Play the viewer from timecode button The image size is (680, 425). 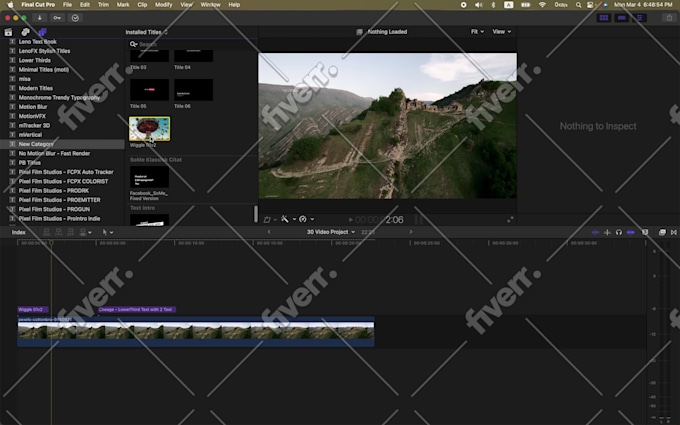click(x=350, y=220)
